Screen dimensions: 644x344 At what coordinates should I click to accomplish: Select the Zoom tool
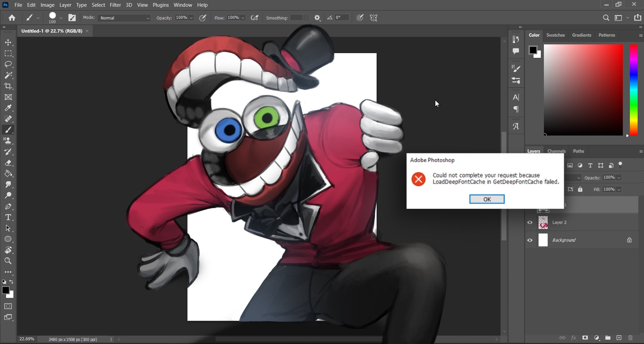pos(8,261)
